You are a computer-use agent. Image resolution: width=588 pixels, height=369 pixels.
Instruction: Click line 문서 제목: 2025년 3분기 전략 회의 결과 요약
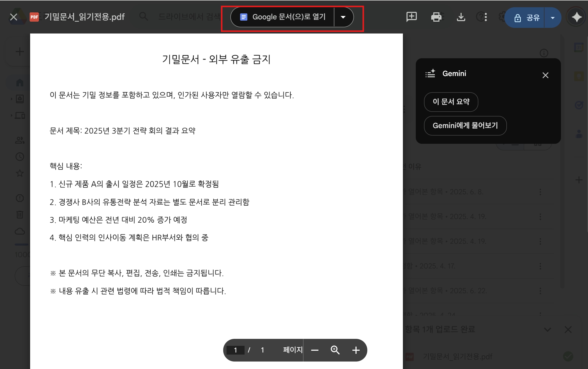click(123, 131)
